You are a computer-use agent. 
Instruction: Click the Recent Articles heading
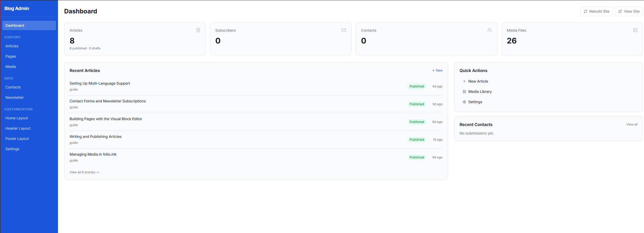[x=85, y=70]
